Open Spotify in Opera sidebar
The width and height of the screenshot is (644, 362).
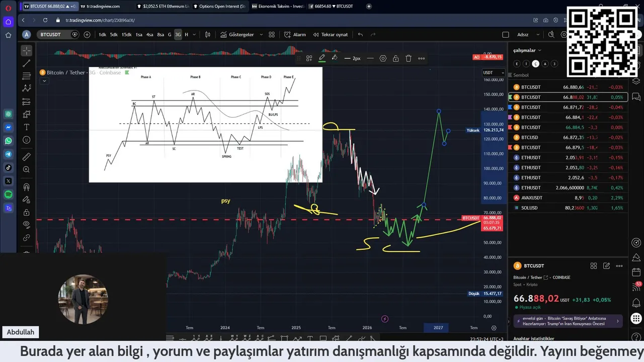[x=9, y=194]
